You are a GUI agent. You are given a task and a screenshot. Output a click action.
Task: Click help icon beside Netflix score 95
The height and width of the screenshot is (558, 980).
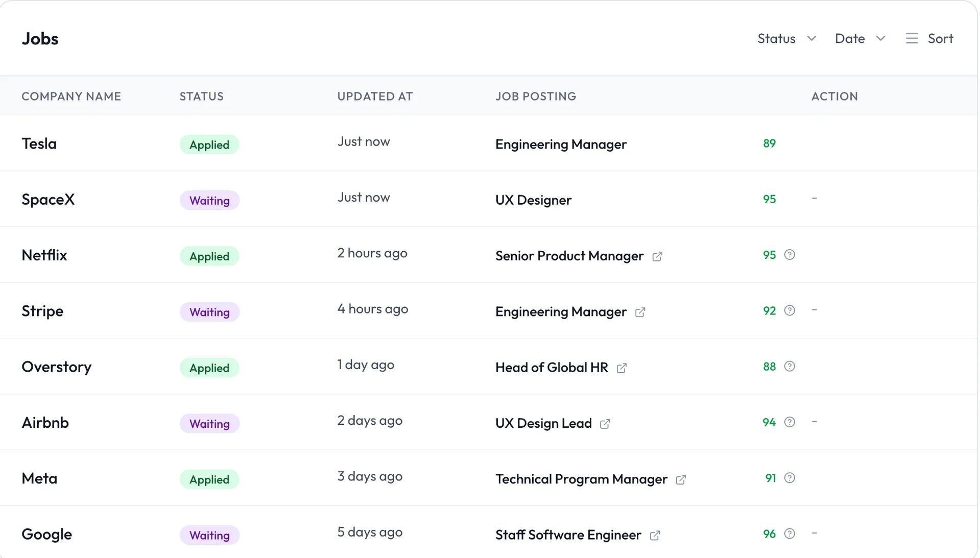click(x=790, y=255)
